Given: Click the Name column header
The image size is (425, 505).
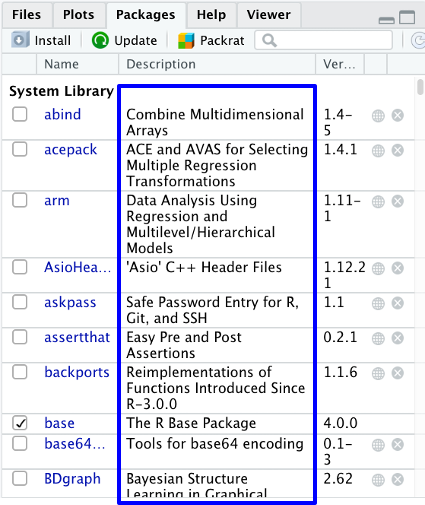Looking at the screenshot, I should 77,64.
